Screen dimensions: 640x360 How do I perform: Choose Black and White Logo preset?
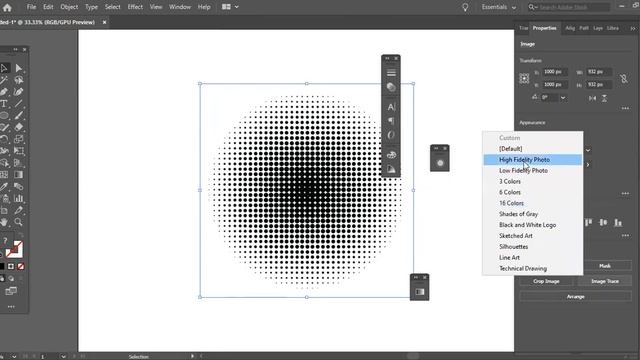533,225
